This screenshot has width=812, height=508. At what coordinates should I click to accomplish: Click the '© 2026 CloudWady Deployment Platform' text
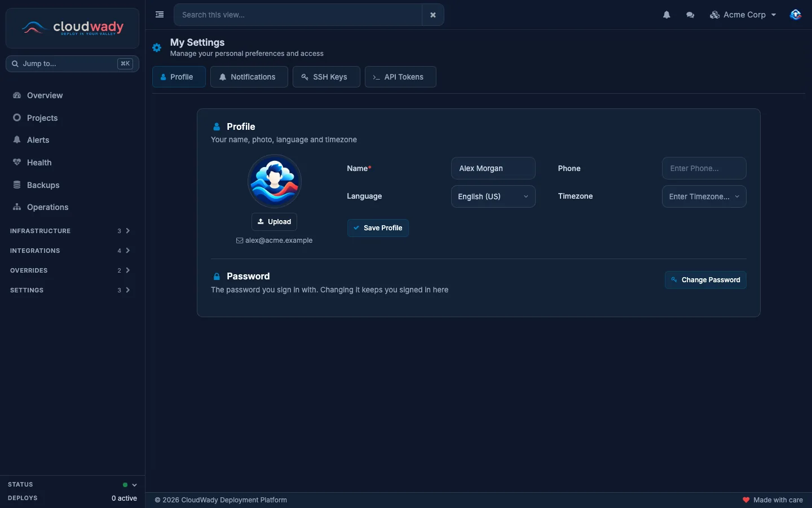point(221,500)
